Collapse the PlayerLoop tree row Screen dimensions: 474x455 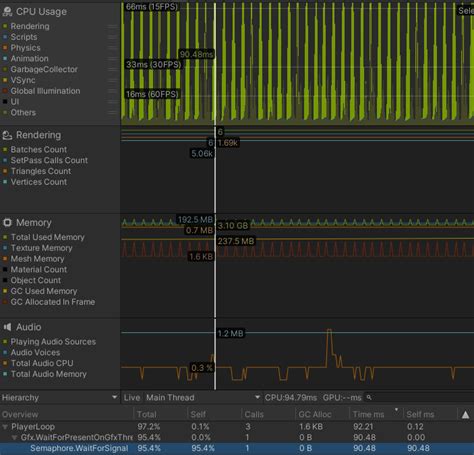pyautogui.click(x=5, y=427)
